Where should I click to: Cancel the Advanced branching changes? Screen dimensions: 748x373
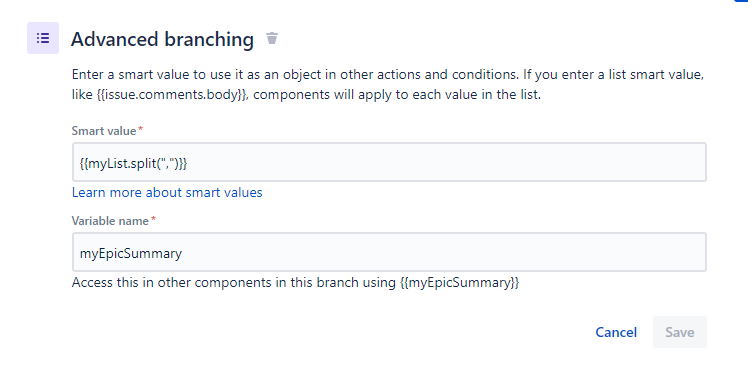pyautogui.click(x=616, y=332)
